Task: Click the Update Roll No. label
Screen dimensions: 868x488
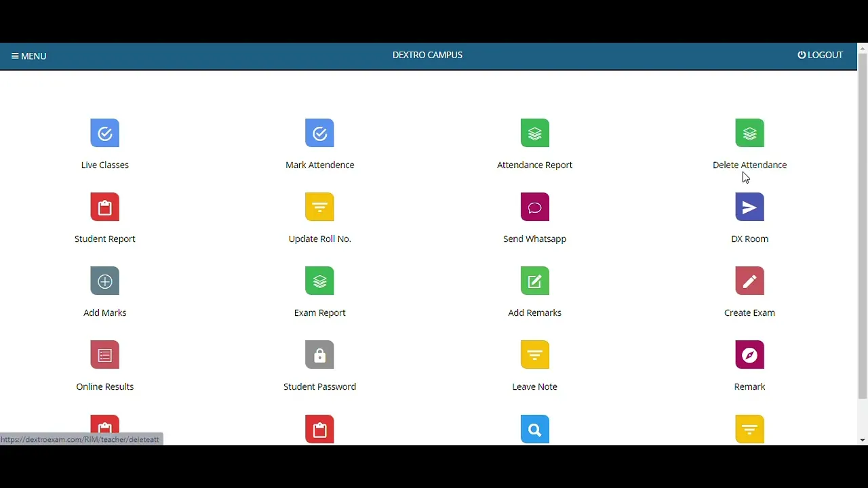Action: click(x=320, y=239)
